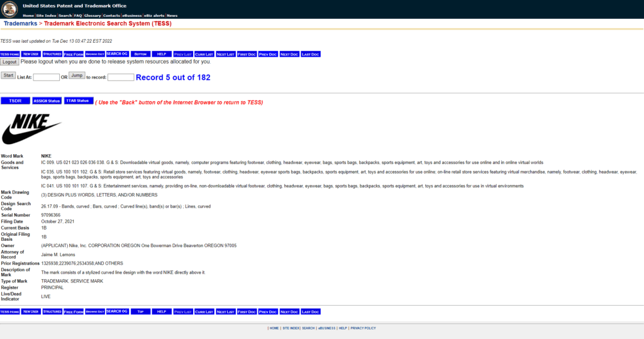Go to First Doc via the header toolbar
Screen dimensions: 644x339
pyautogui.click(x=247, y=54)
